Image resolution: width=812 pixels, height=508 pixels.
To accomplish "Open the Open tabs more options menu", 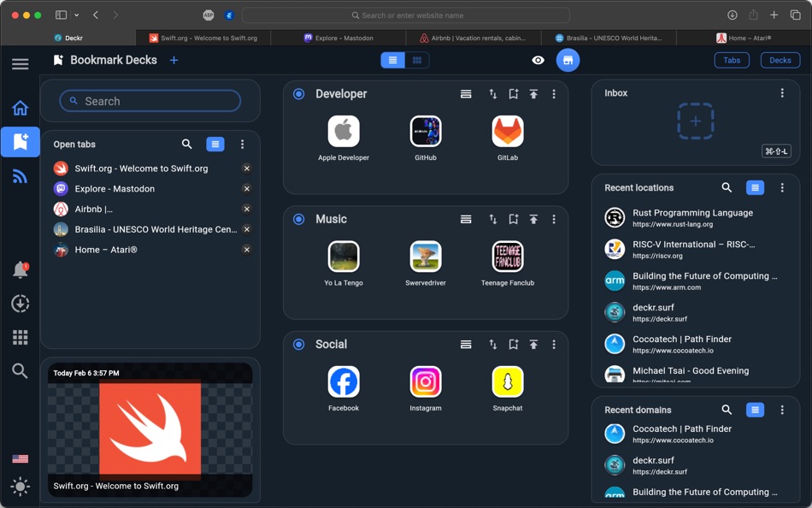I will [x=243, y=145].
